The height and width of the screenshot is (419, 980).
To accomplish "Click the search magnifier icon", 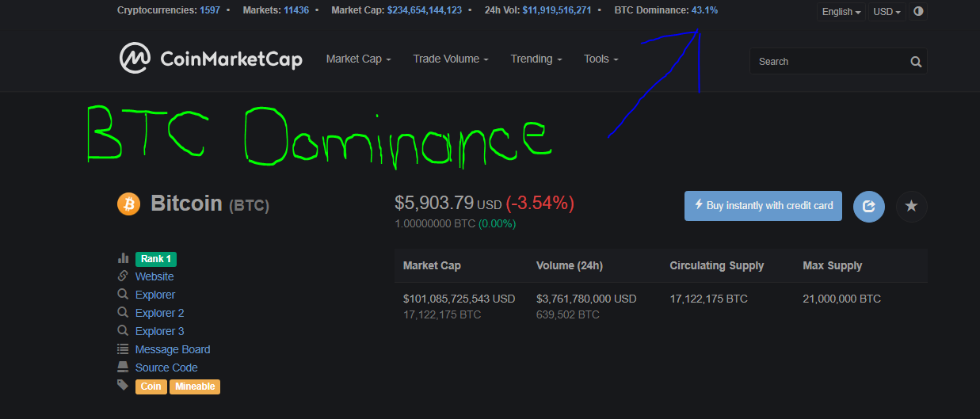I will coord(916,62).
